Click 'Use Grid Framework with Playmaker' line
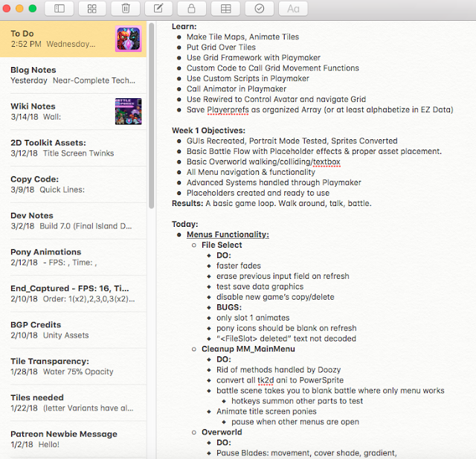 (x=254, y=58)
